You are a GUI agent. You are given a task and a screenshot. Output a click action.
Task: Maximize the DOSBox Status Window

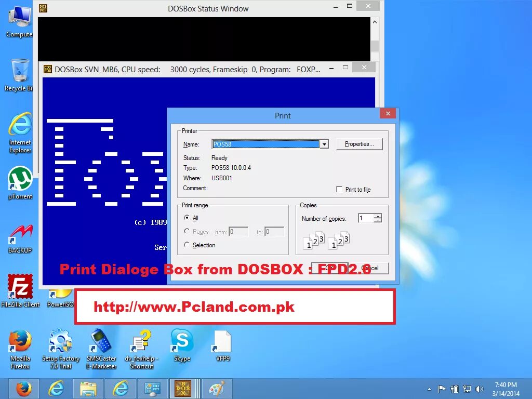350,6
